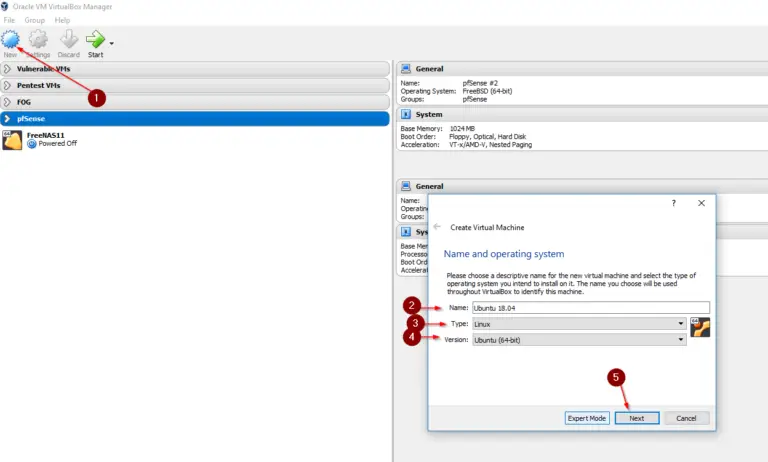
Task: Open the Help menu
Action: point(62,20)
